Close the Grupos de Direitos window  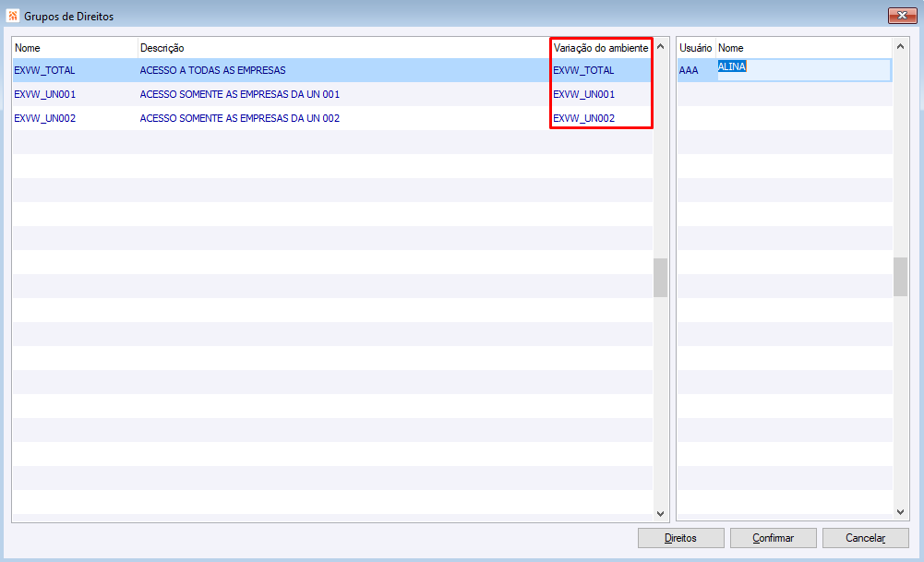(902, 16)
